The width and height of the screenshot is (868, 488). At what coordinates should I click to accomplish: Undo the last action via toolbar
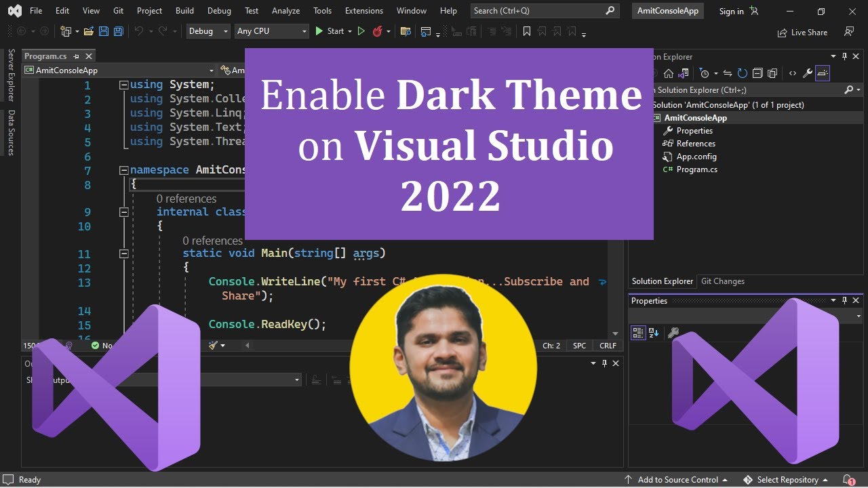tap(138, 31)
